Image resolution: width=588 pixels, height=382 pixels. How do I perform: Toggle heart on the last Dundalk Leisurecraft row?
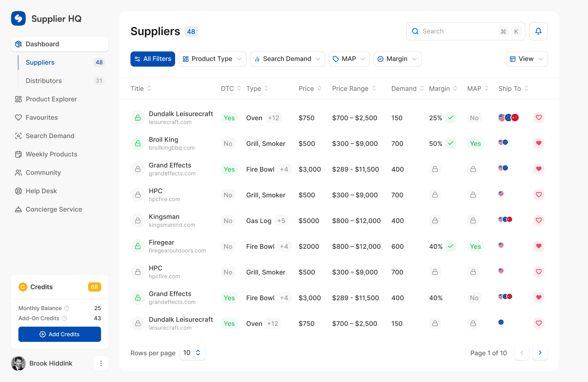539,323
